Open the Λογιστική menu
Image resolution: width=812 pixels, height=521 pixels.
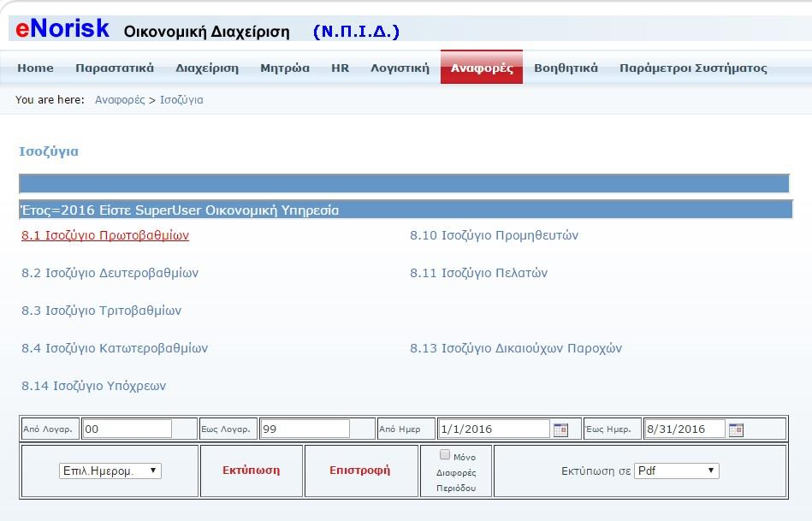pos(400,68)
